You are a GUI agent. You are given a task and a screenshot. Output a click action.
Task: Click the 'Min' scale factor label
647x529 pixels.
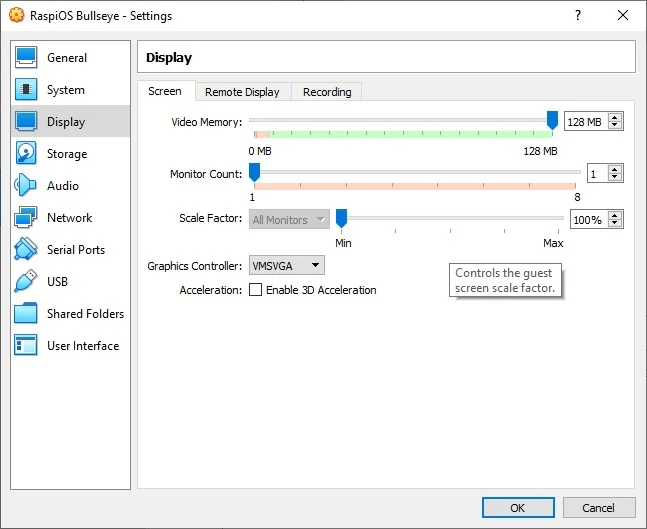click(343, 243)
